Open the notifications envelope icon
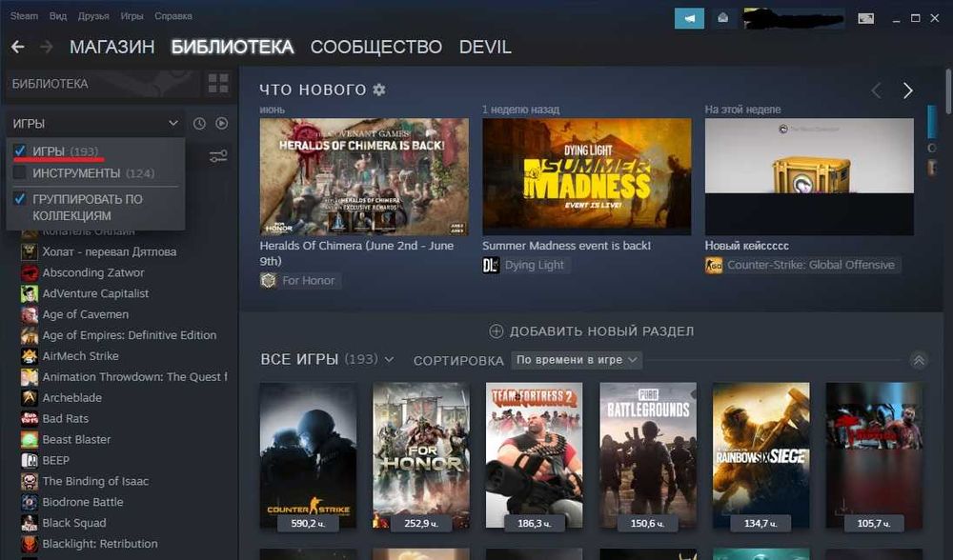Image resolution: width=953 pixels, height=560 pixels. pos(722,18)
